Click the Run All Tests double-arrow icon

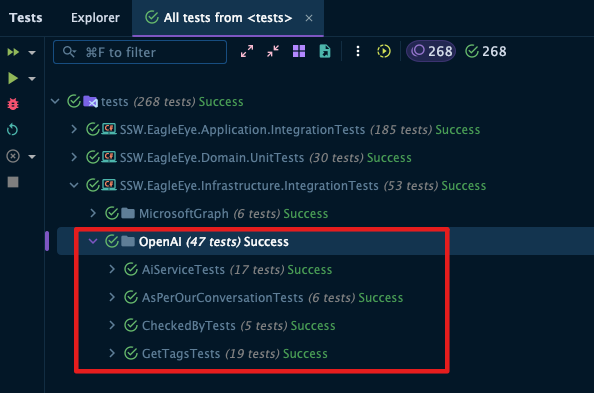click(x=13, y=52)
